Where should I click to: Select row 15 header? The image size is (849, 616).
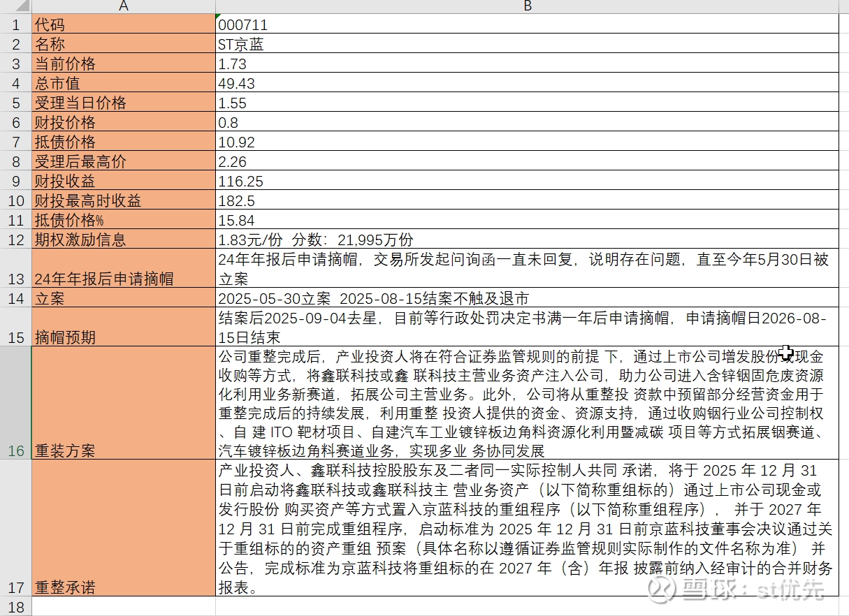pos(15,327)
